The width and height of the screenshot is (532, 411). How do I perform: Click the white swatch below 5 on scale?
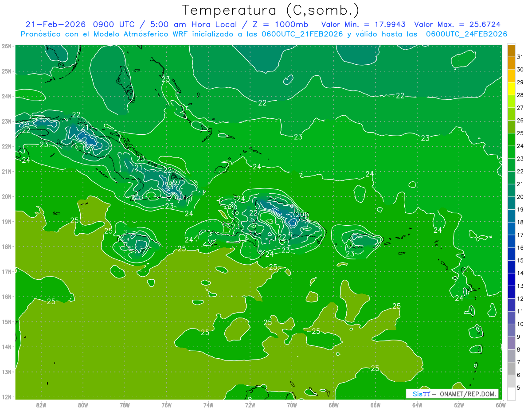pyautogui.click(x=511, y=394)
